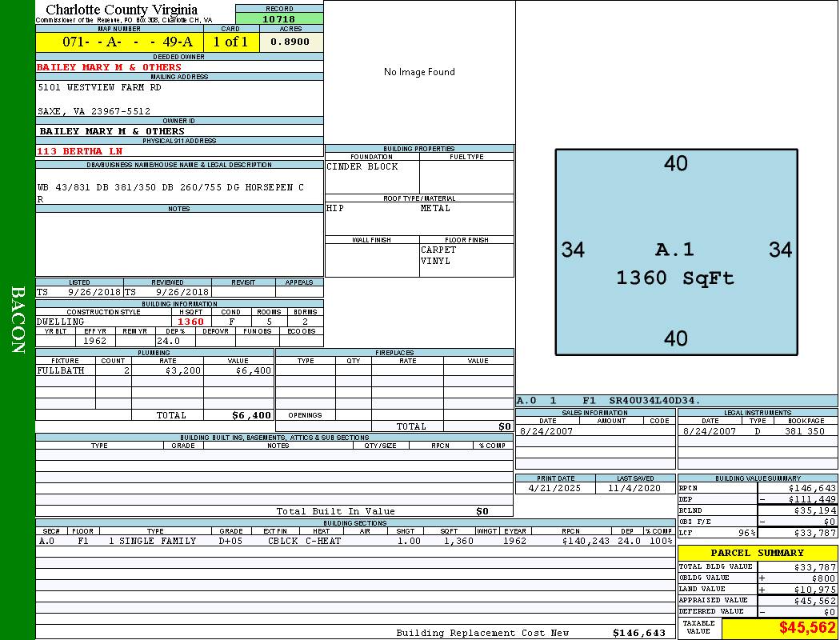Select the FULLBATH plumbing fixture row
840x640 pixels.
(154, 371)
